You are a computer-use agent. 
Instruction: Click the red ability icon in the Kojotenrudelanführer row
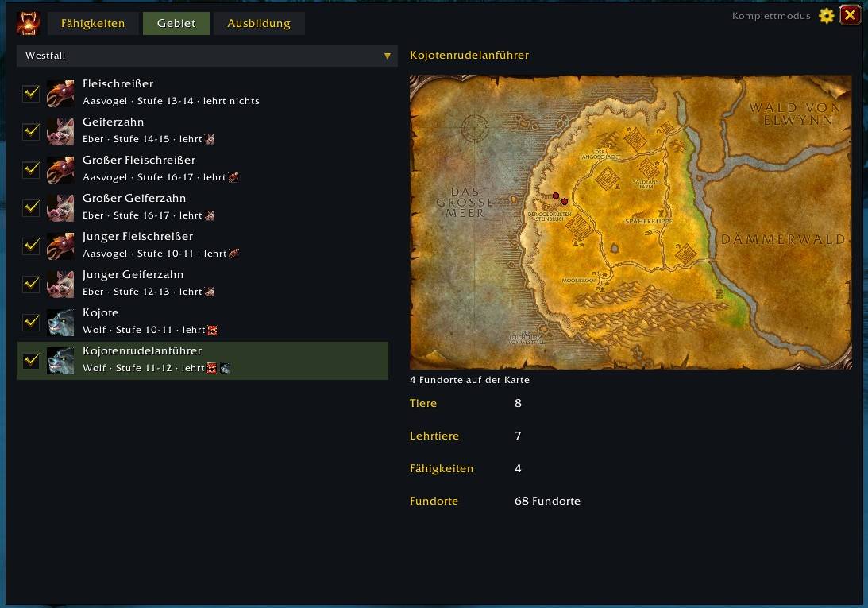click(212, 368)
